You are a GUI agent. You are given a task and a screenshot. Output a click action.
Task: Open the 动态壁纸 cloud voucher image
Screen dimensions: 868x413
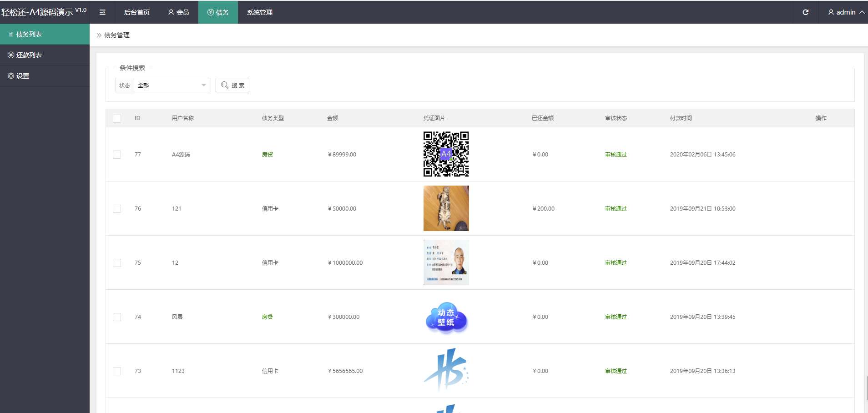tap(446, 317)
